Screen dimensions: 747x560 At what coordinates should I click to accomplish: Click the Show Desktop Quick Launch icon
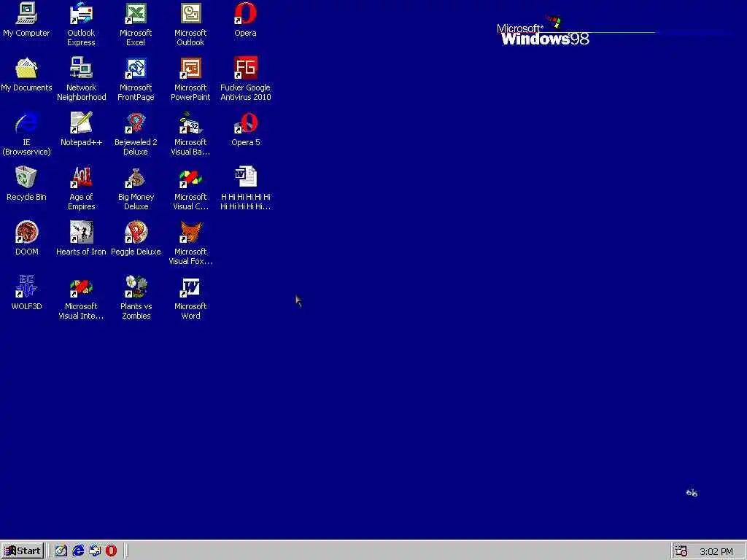pyautogui.click(x=61, y=551)
